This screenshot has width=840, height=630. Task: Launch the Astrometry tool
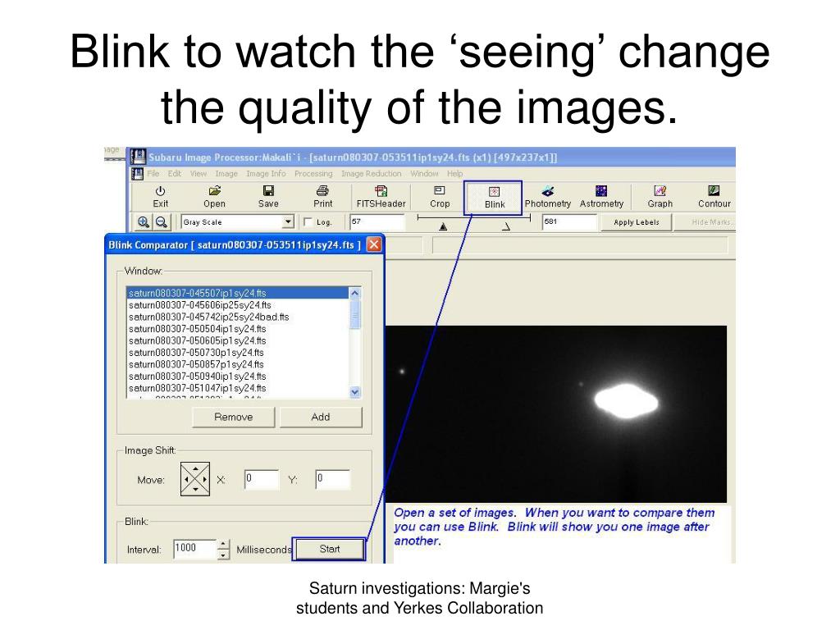[601, 197]
